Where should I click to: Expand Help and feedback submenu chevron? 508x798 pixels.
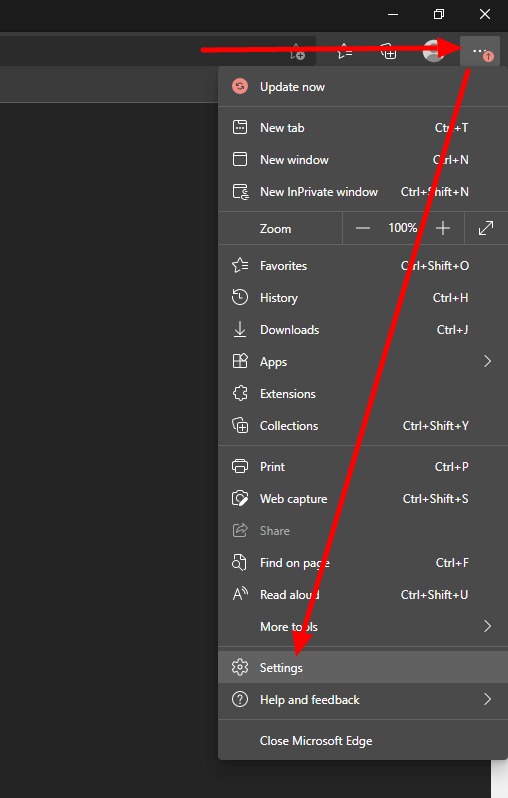pos(487,699)
